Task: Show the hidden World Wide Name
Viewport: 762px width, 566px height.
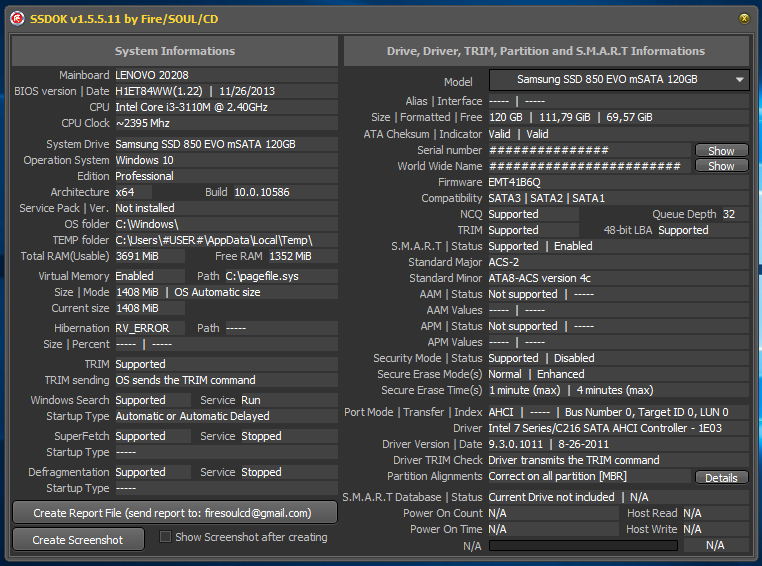Action: pyautogui.click(x=721, y=166)
